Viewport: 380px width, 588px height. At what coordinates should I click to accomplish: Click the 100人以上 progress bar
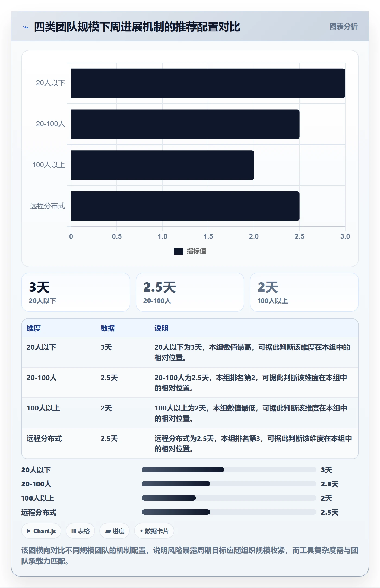coord(229,498)
